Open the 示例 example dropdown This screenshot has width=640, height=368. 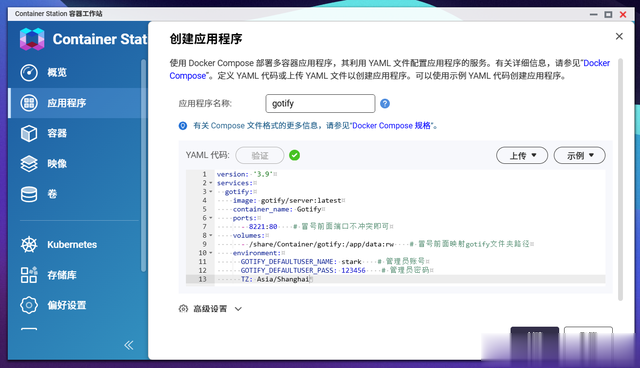click(x=579, y=155)
